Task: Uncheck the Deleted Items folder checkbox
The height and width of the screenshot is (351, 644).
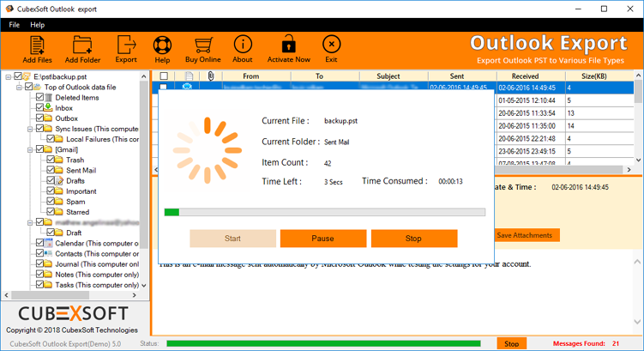Action: click(x=39, y=98)
